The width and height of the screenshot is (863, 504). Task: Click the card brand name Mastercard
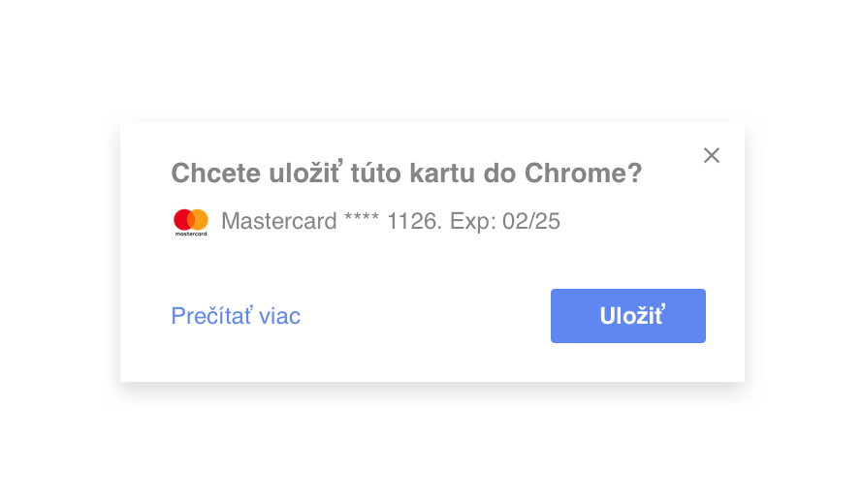tap(279, 222)
